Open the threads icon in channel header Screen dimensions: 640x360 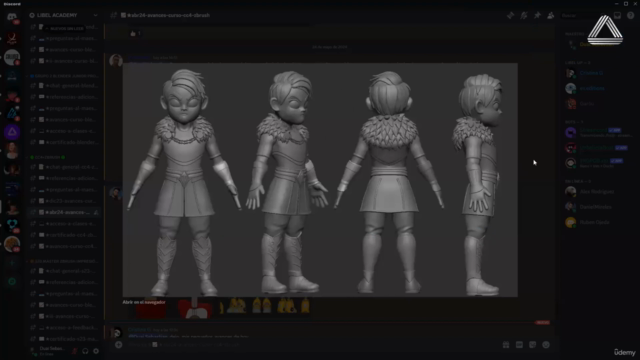tap(510, 16)
